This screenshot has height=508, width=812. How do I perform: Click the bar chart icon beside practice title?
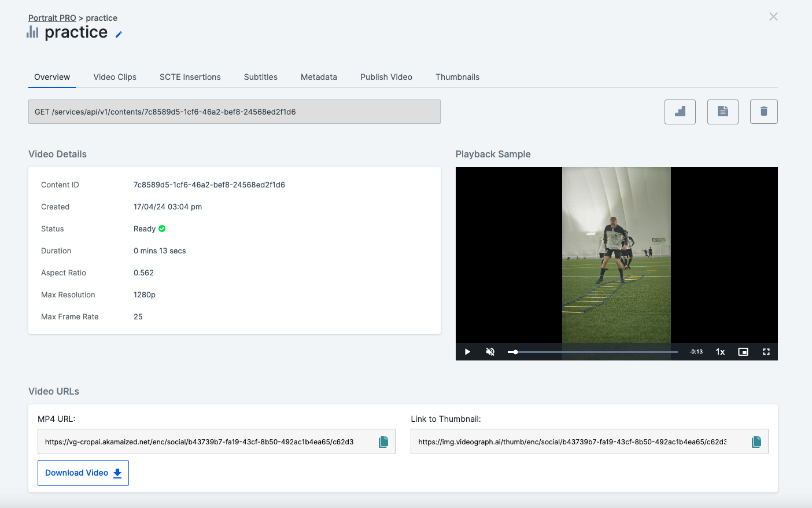tap(32, 32)
